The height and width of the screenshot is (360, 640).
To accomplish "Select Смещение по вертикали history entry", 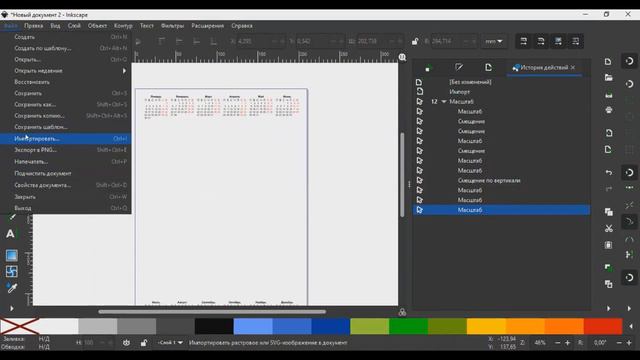I will coord(489,180).
